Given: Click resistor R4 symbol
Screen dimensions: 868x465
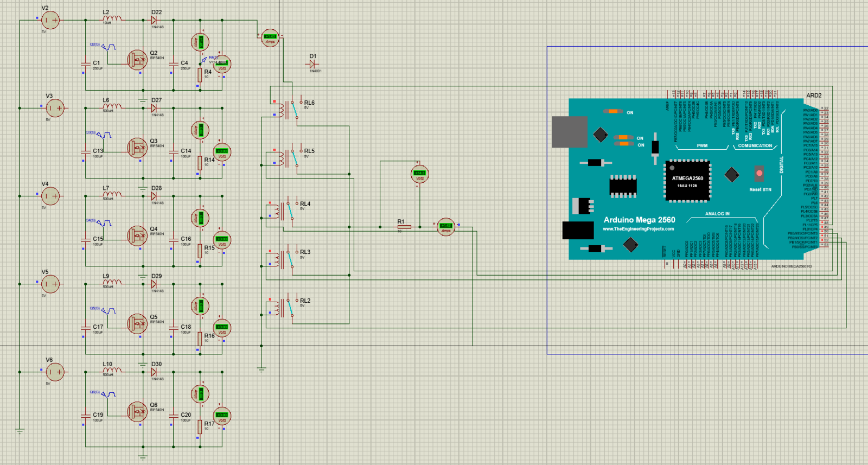Looking at the screenshot, I should click(200, 75).
